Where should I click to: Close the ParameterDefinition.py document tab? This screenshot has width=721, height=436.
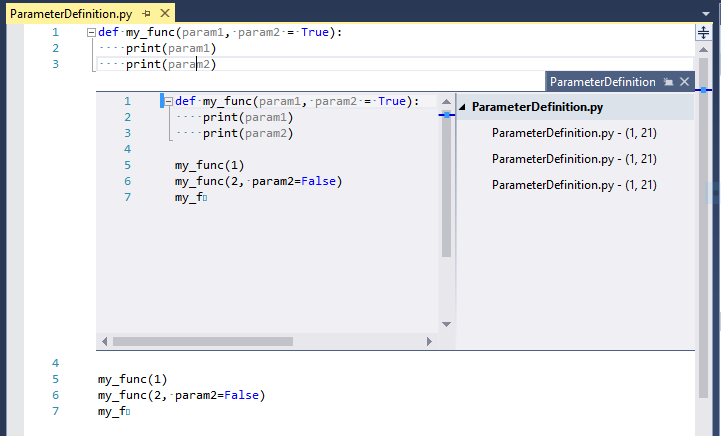165,14
